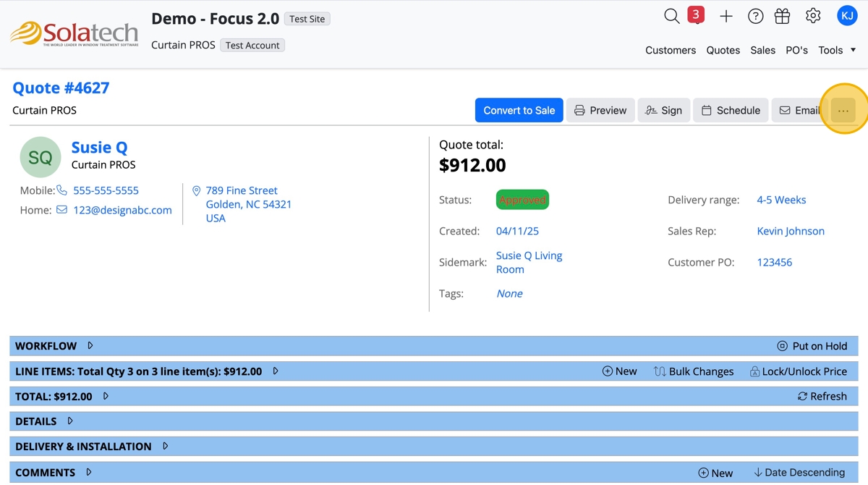Image resolution: width=868 pixels, height=485 pixels.
Task: Open the search magnifier icon
Action: (671, 16)
